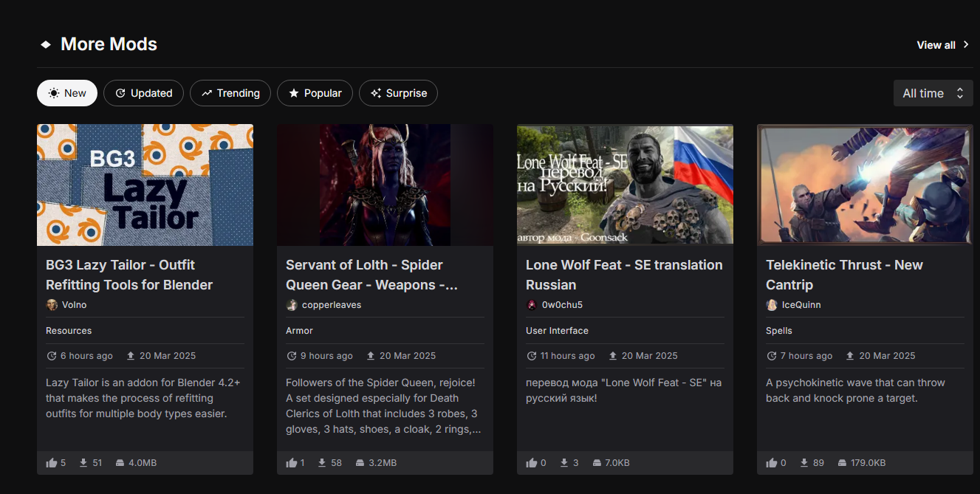Select the Surprise filter tab
980x494 pixels.
398,93
